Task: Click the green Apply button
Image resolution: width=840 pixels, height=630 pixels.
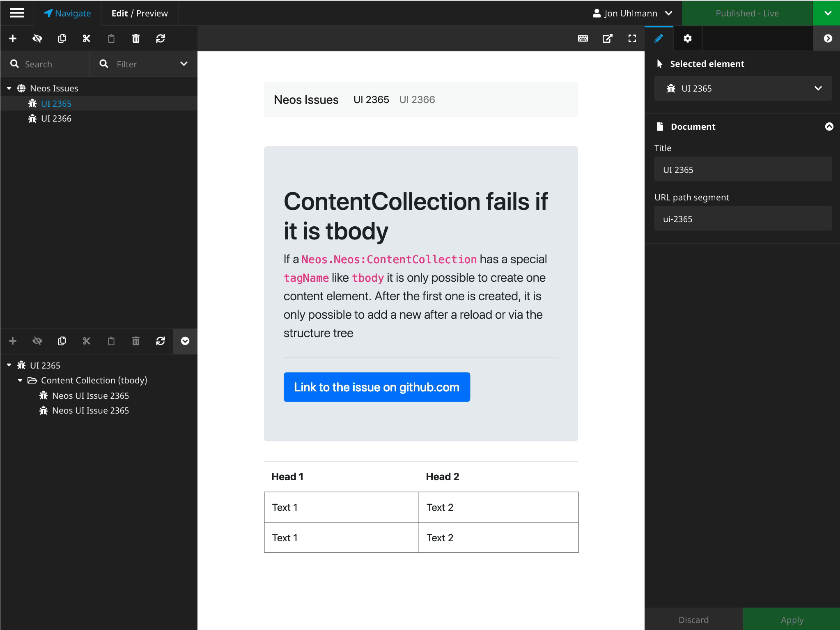Action: 792,619
